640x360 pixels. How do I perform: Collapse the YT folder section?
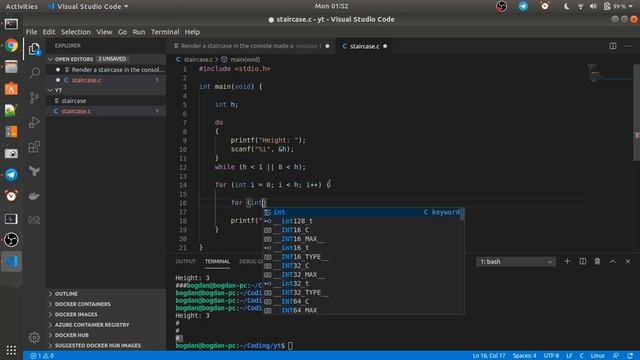(x=106, y=90)
